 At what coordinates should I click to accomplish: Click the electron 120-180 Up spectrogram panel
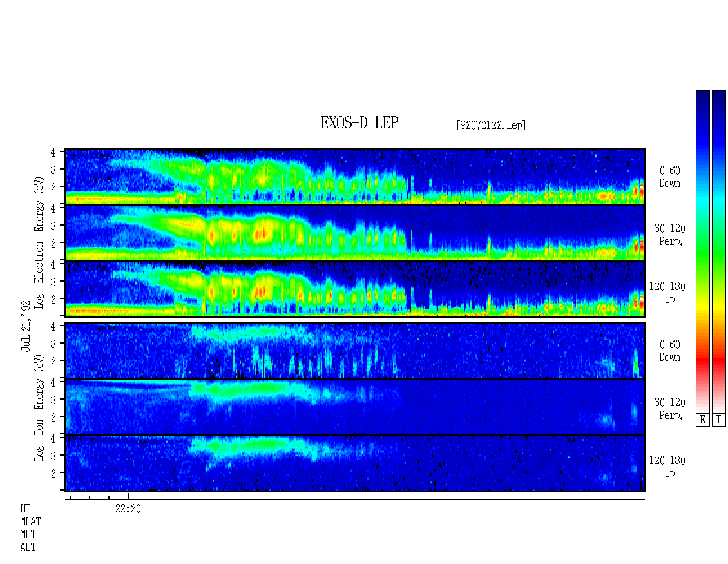coord(355,289)
